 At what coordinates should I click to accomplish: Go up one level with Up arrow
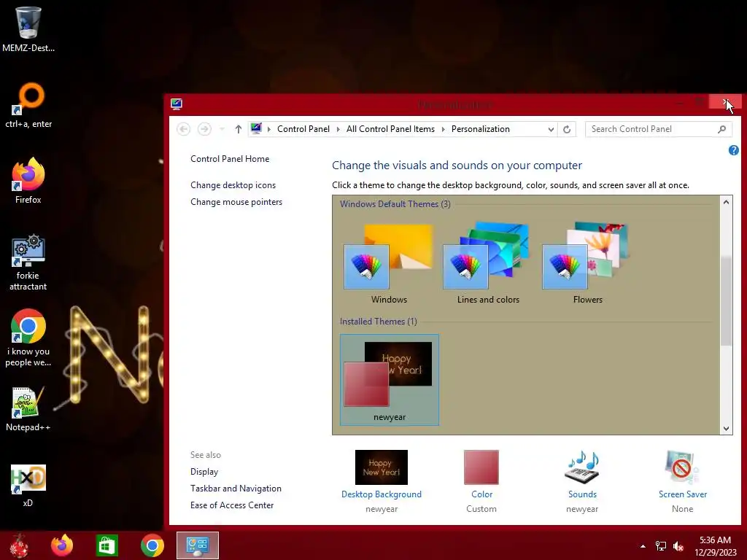[x=239, y=129]
